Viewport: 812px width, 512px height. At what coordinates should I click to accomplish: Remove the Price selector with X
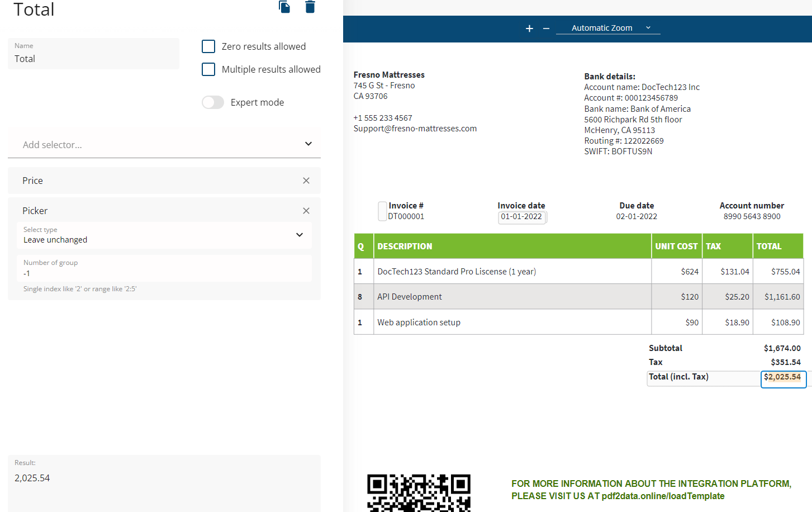[306, 181]
